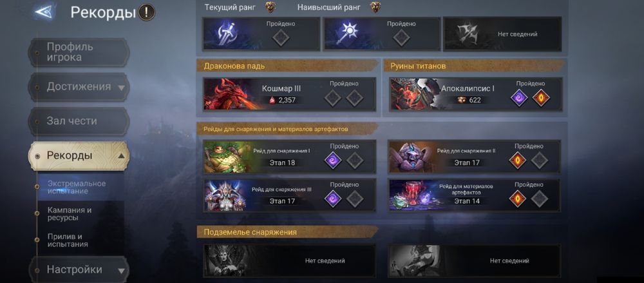
Task: Click the back arrow icon
Action: (x=44, y=12)
